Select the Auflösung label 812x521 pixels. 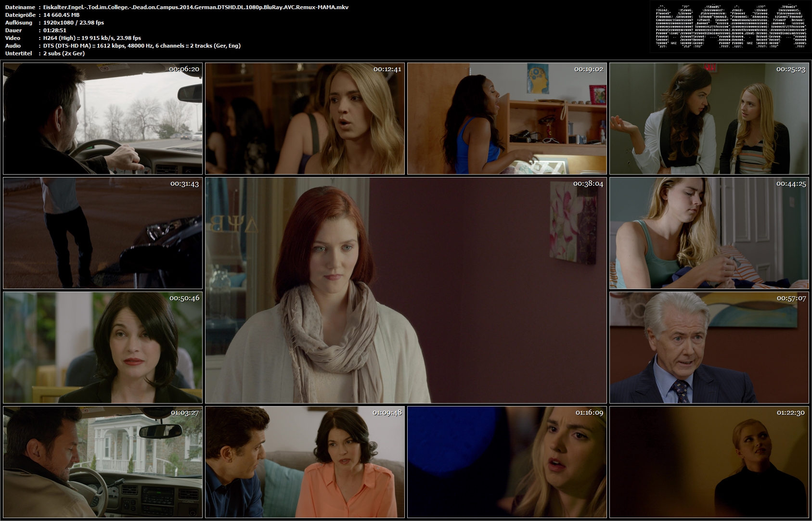(x=19, y=23)
